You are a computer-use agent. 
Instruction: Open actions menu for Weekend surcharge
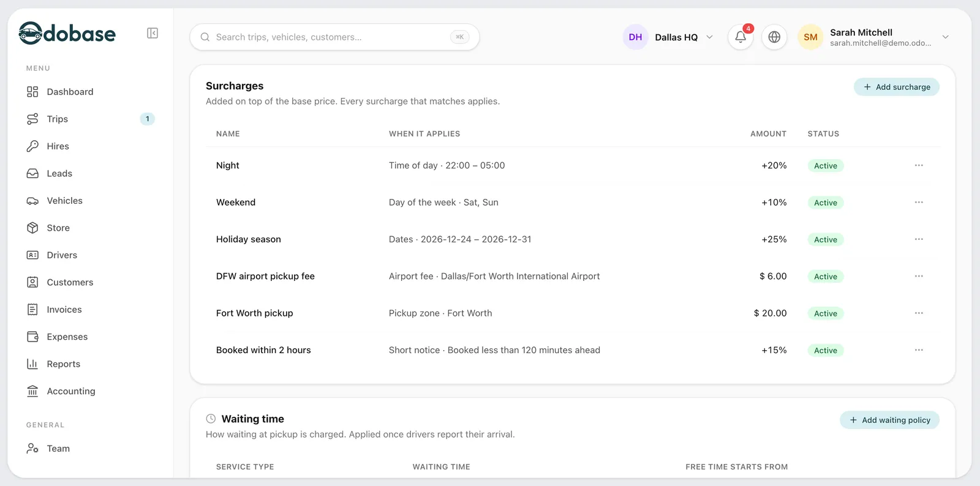pos(919,202)
